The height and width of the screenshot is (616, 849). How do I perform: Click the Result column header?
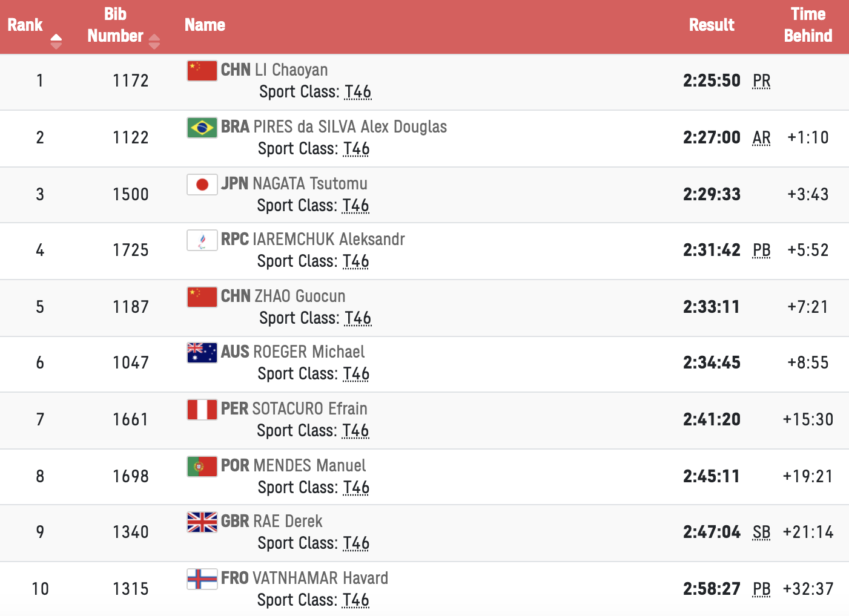(712, 25)
